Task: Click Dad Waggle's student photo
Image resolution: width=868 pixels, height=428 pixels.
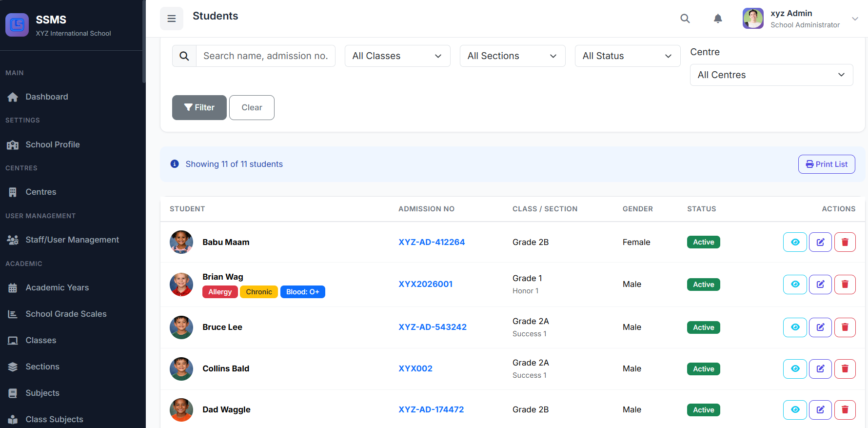Action: pos(181,410)
